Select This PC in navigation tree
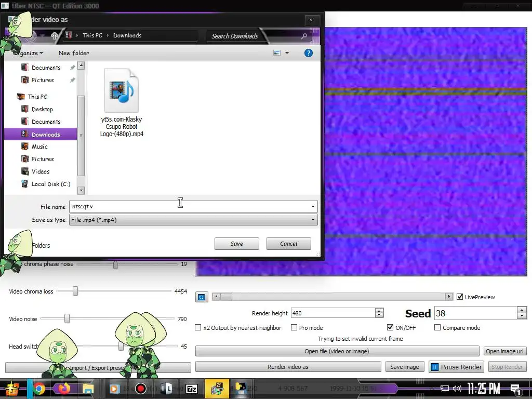 pyautogui.click(x=37, y=97)
